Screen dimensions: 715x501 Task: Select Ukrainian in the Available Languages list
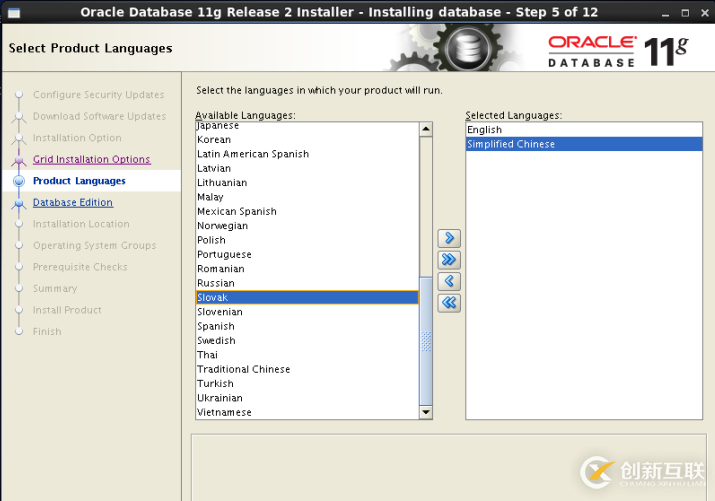[307, 398]
